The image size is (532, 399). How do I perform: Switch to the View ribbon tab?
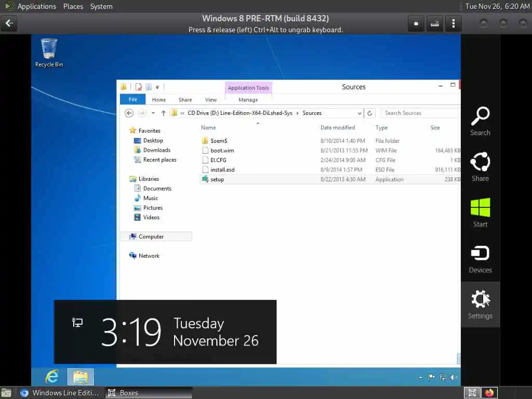click(x=211, y=100)
